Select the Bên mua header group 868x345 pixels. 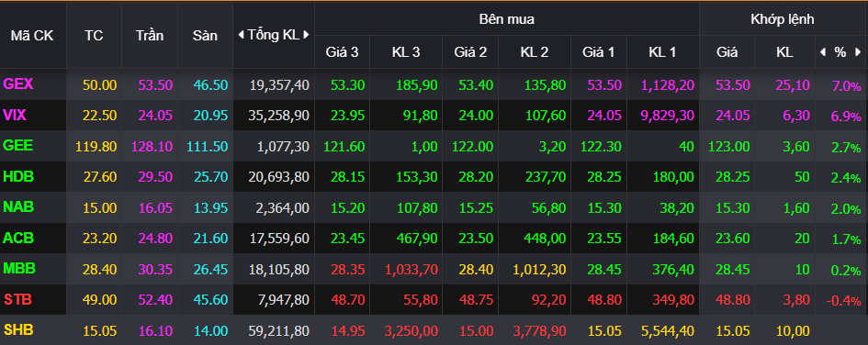506,19
